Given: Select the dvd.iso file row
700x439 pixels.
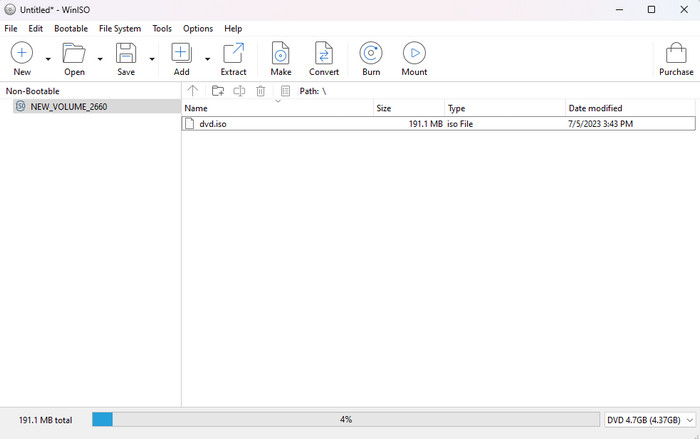Looking at the screenshot, I should click(438, 124).
